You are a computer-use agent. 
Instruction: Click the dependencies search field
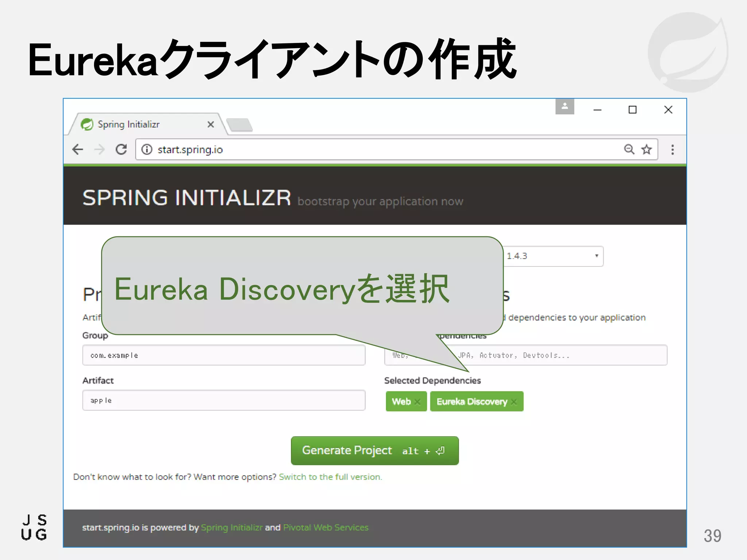526,355
